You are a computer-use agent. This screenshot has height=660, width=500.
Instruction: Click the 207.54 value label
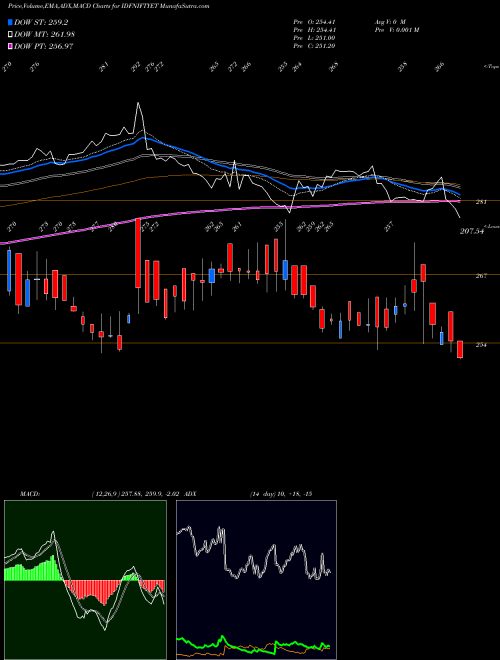[x=472, y=231]
